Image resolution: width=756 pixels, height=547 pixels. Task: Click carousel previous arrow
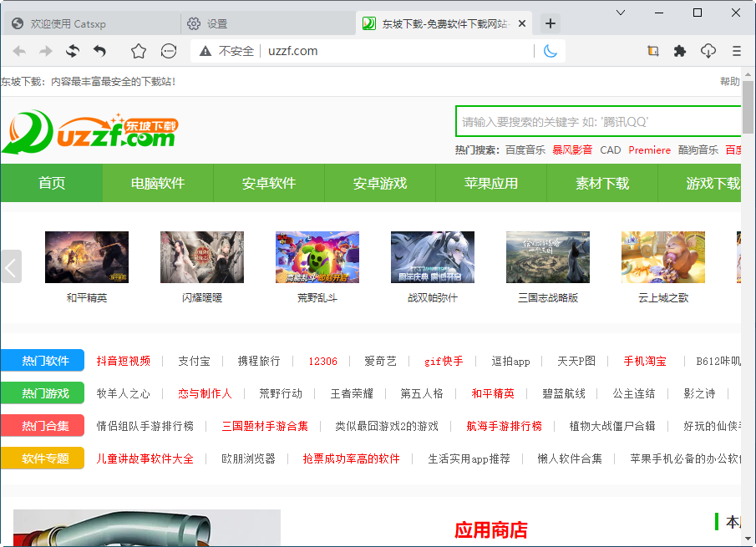click(11, 266)
